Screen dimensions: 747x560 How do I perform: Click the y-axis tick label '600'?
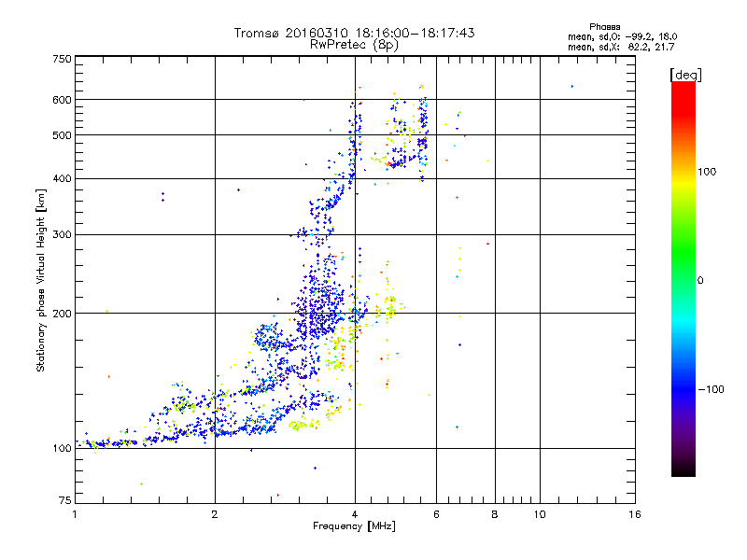click(x=62, y=100)
